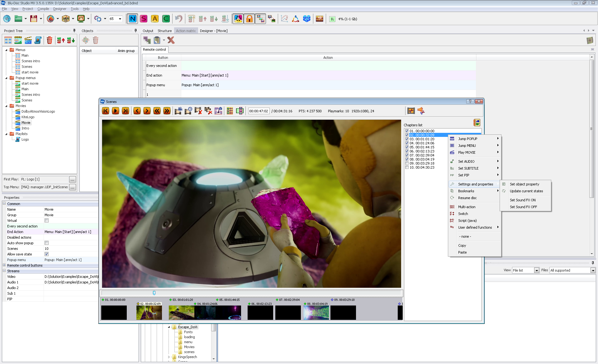Click the play button in Scenes window

pyautogui.click(x=116, y=111)
